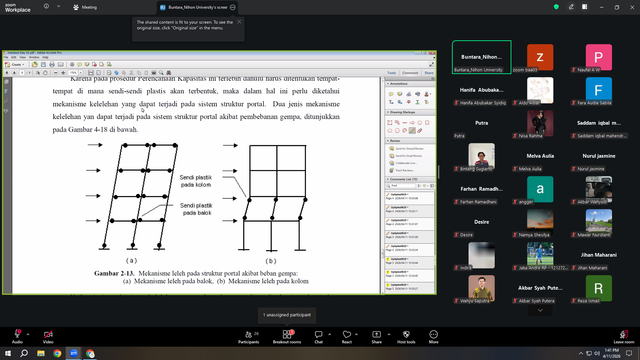Screen dimensions: 640x360
Task: Expand Share options arrow
Action: click(389, 334)
